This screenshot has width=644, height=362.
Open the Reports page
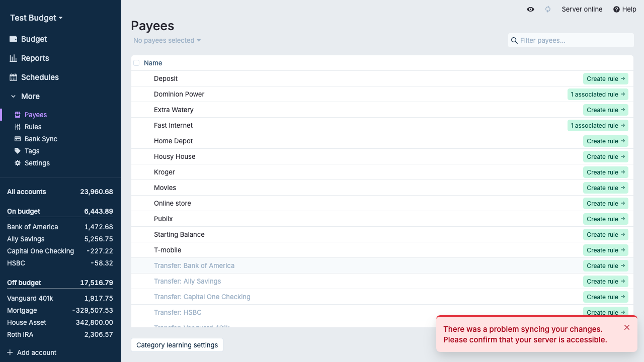pyautogui.click(x=35, y=58)
